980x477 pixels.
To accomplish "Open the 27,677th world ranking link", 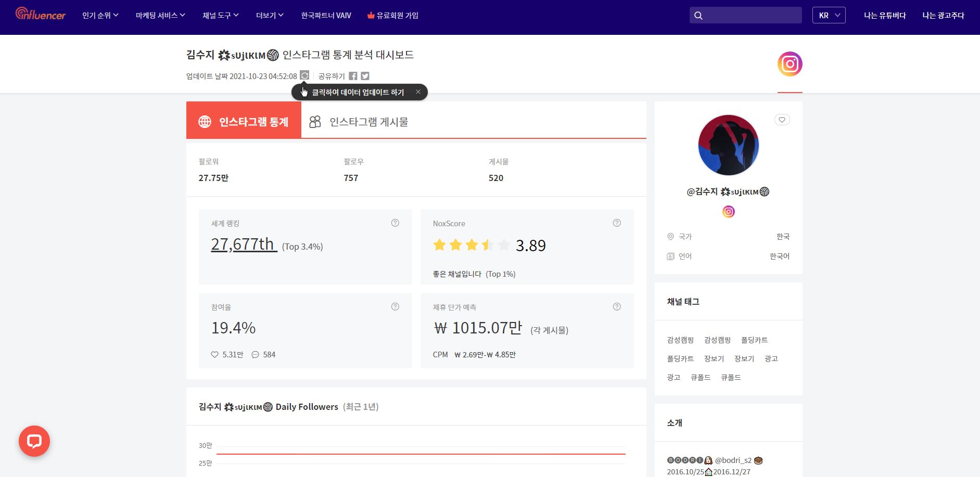I will click(244, 244).
